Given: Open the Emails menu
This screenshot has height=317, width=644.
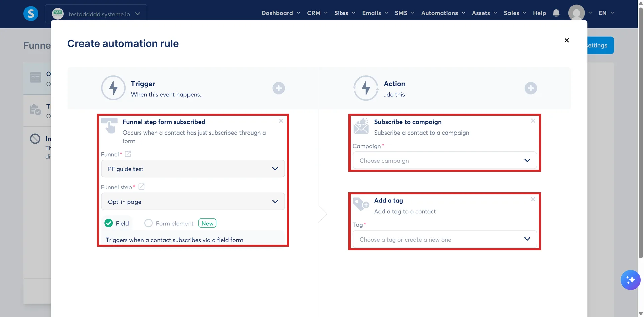Looking at the screenshot, I should [x=375, y=13].
